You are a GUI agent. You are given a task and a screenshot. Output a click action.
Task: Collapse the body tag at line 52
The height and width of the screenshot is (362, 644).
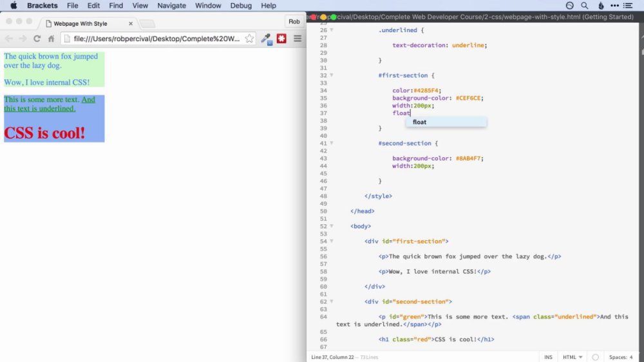point(332,226)
